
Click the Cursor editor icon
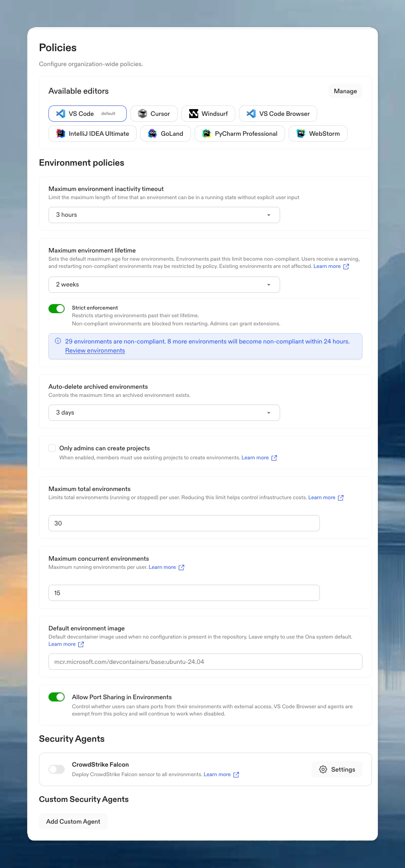[x=143, y=114]
